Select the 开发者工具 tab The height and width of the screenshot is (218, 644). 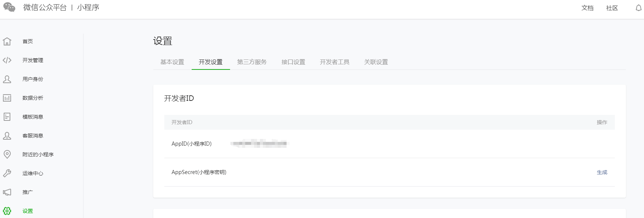tap(335, 62)
